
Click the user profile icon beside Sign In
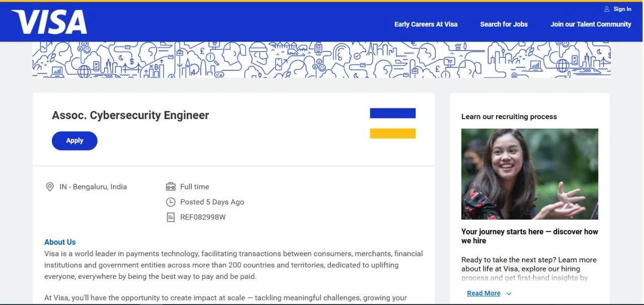point(607,9)
